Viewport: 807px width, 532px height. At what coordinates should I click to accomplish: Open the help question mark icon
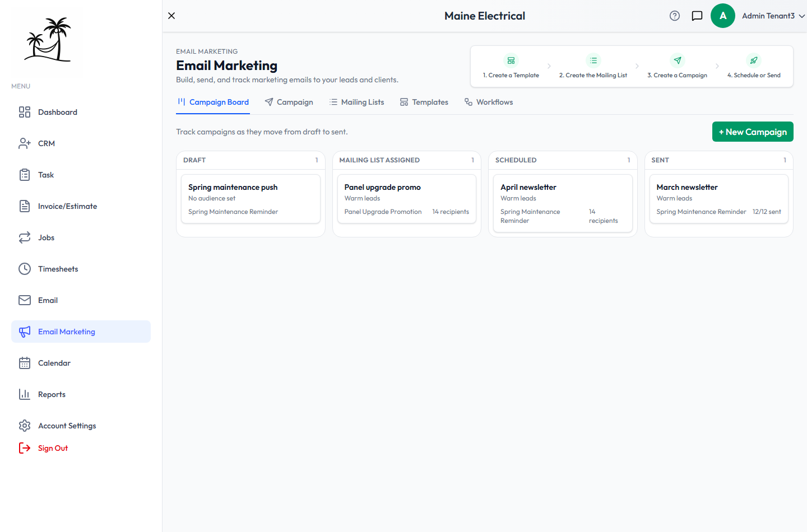pos(675,16)
